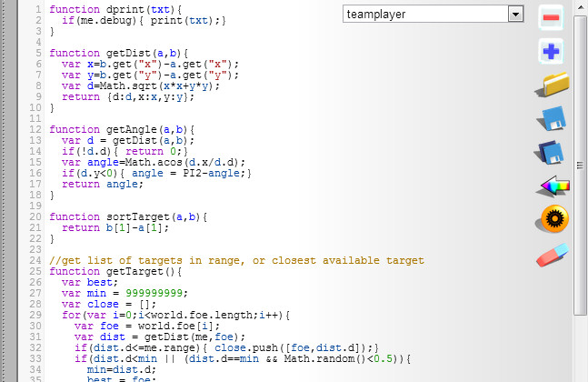Screen dimensions: 588x382
Task: Click the '//get list of targets' comment line
Action: (x=236, y=260)
